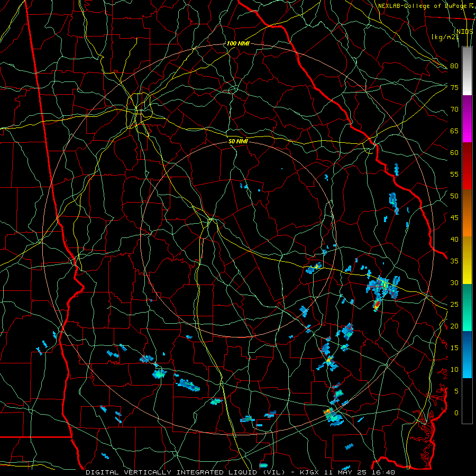Click the legend value 30

pyautogui.click(x=454, y=282)
